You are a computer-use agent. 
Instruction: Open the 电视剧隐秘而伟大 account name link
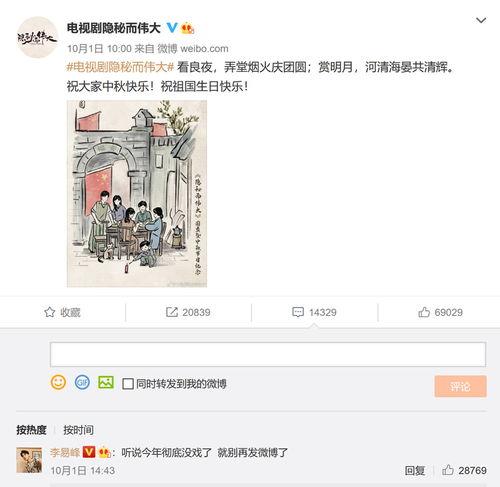coord(114,28)
